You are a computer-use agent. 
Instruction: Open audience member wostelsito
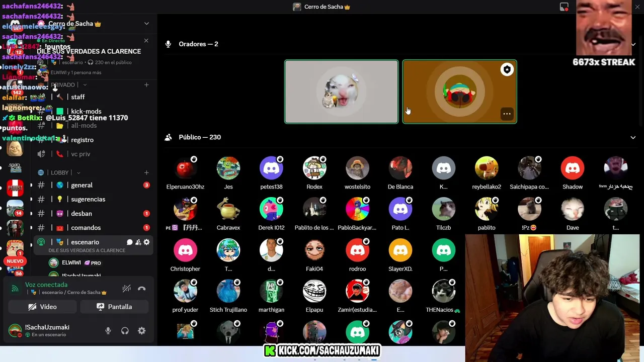click(x=357, y=173)
